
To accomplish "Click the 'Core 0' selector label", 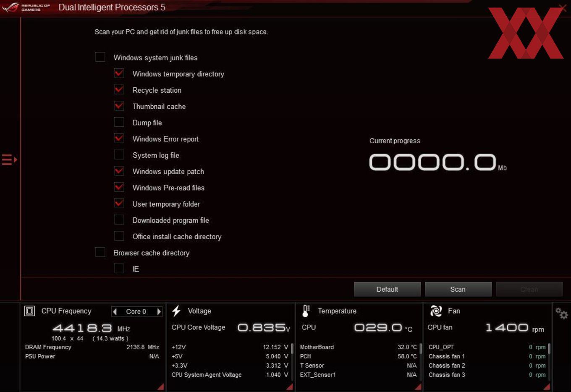I will tap(136, 311).
